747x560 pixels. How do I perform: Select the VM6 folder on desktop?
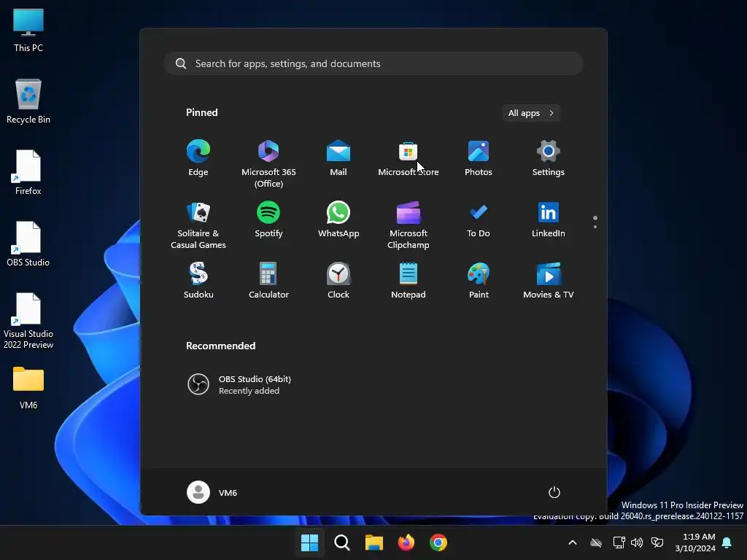point(28,388)
